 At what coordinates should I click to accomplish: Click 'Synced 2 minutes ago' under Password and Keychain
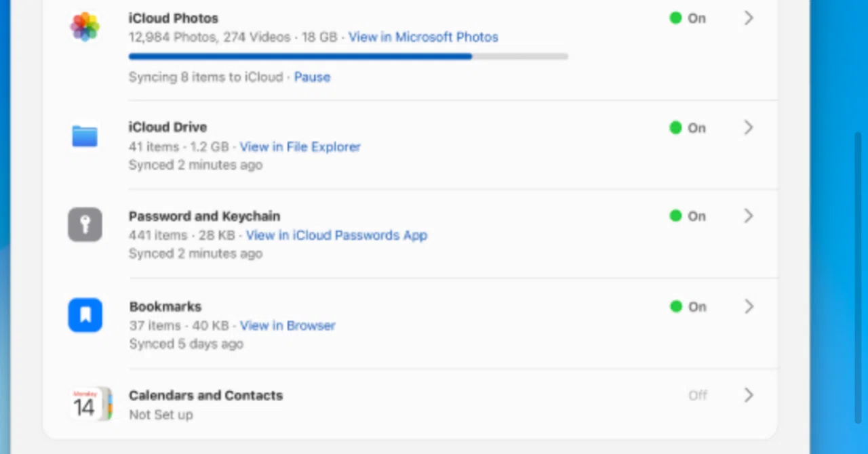tap(195, 254)
